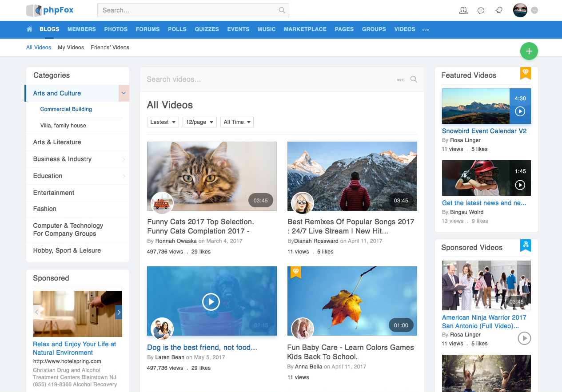Open the more options dots in the search bar
562x392 pixels.
coord(400,79)
